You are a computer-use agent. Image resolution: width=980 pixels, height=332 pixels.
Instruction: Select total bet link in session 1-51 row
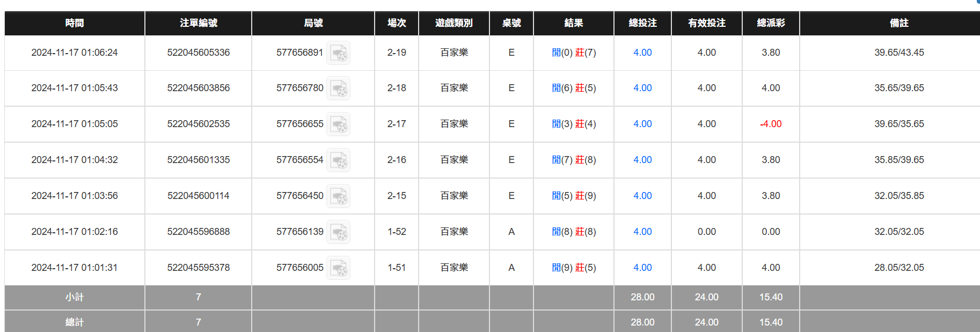(x=642, y=268)
